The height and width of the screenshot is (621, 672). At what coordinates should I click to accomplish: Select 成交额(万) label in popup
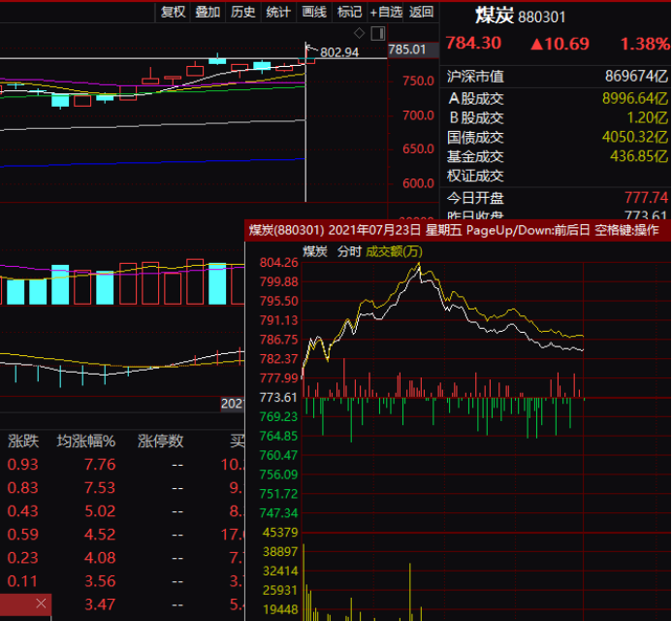tap(394, 251)
